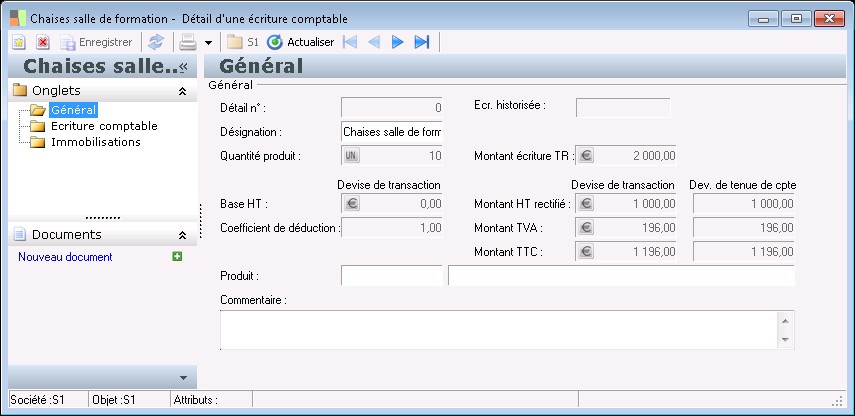Click the Montant TVA euro icon
The width and height of the screenshot is (855, 416).
586,228
